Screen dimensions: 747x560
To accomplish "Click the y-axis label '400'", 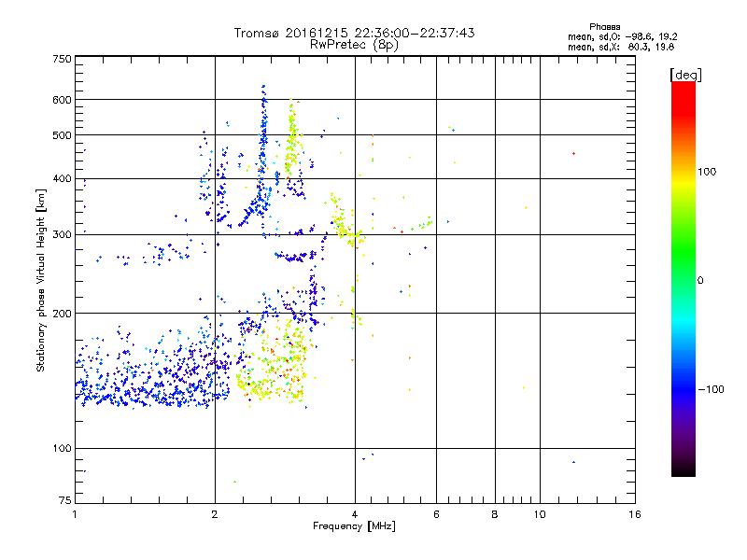I will pos(62,178).
